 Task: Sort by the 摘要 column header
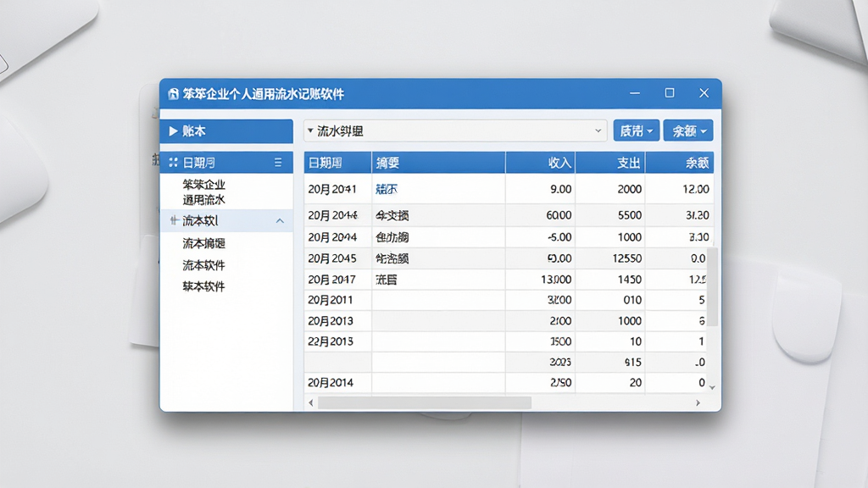click(438, 163)
